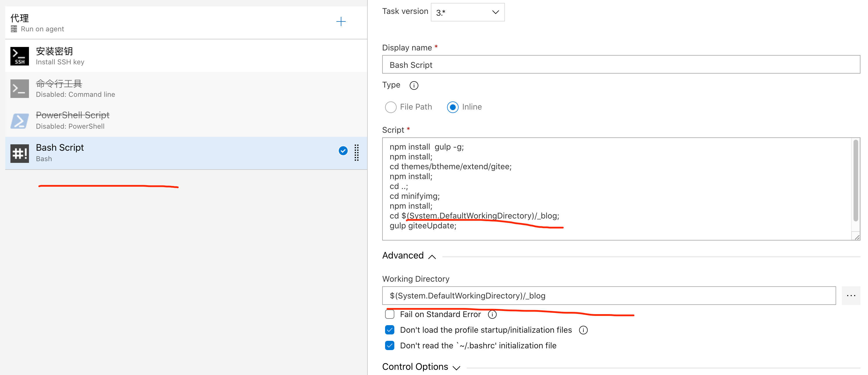Expand the Control Options section
Viewport: 868px width, 375px height.
pyautogui.click(x=456, y=367)
